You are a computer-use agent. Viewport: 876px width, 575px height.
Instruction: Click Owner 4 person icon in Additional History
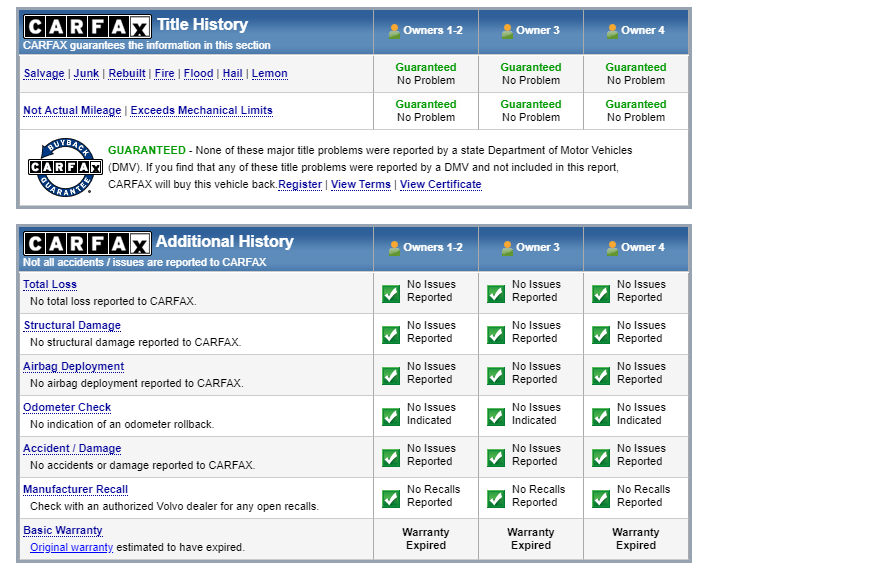(612, 248)
